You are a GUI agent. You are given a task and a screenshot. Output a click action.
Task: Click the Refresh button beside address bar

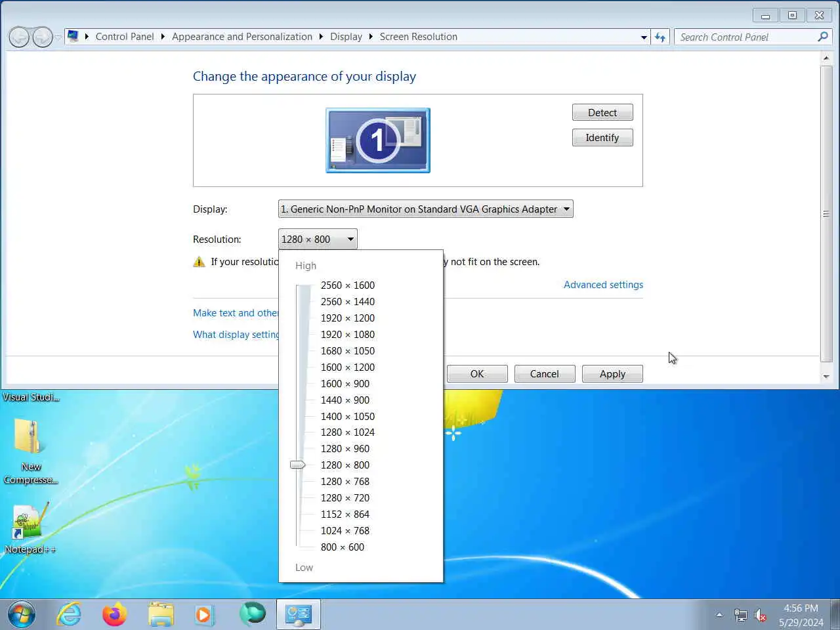click(660, 37)
